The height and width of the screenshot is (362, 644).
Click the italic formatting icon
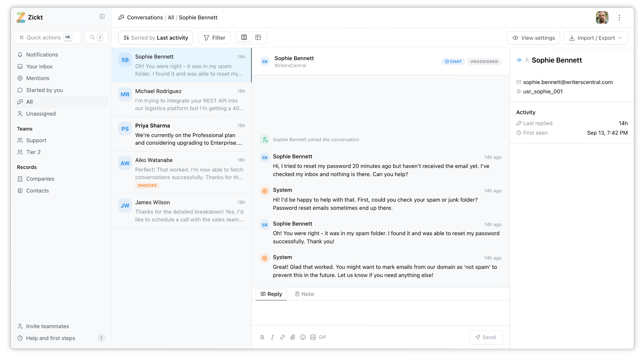(272, 337)
